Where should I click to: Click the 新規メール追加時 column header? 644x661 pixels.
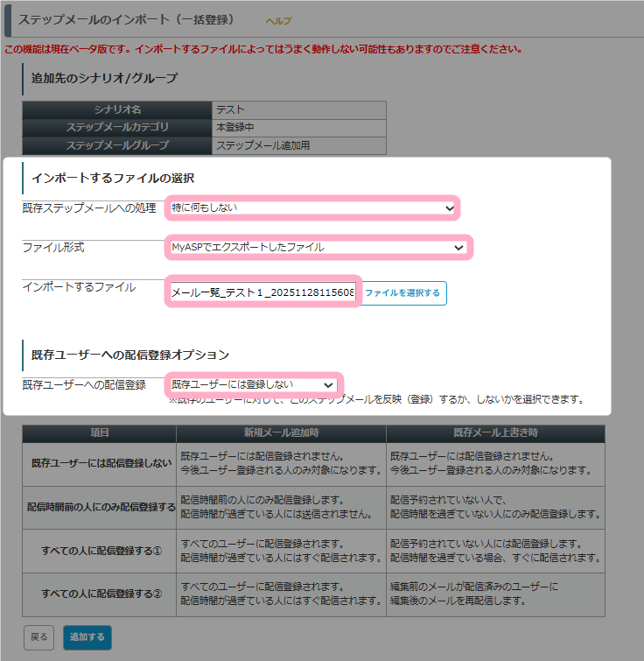click(x=280, y=434)
